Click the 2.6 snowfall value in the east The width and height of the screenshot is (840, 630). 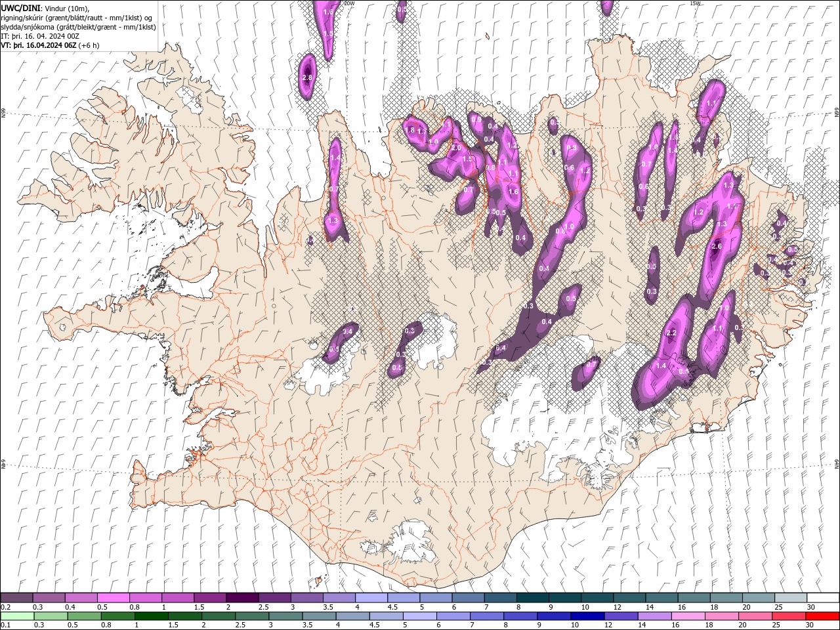(x=717, y=246)
